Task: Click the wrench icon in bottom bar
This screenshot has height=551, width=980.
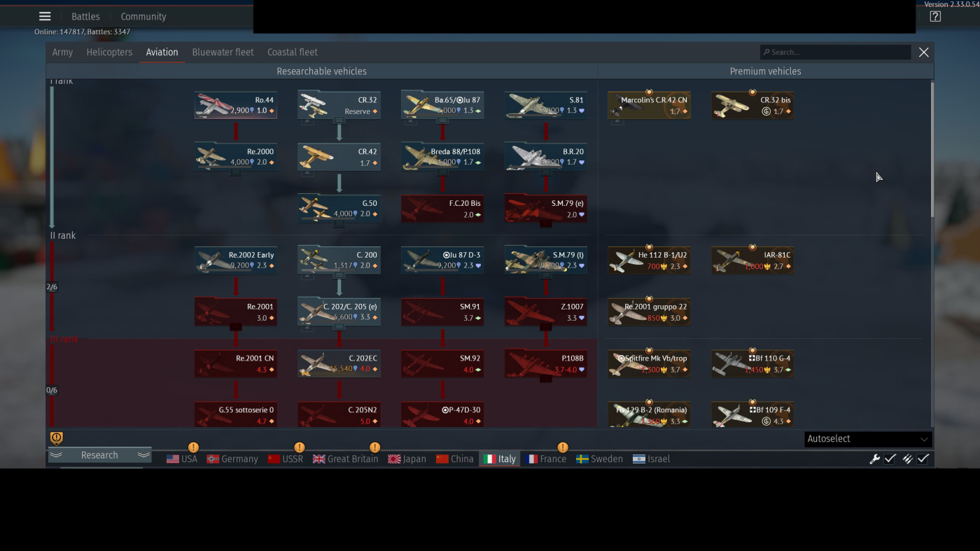Action: (x=874, y=459)
